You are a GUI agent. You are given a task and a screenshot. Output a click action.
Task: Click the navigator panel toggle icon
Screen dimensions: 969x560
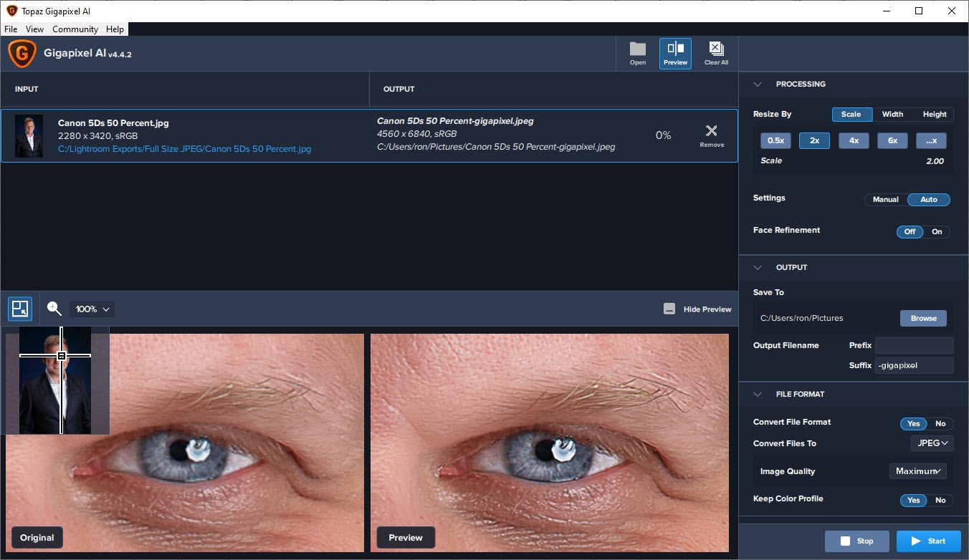pos(20,309)
